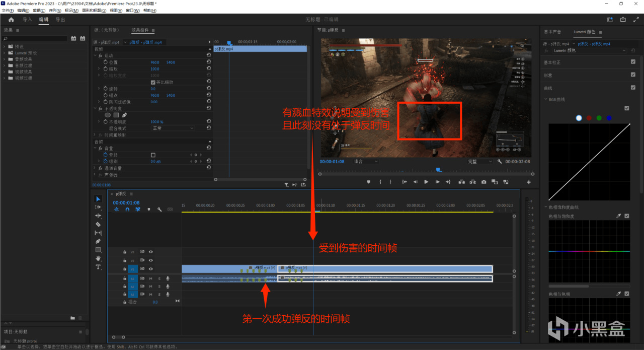
Task: Collapse RGB Curves section
Action: (545, 99)
